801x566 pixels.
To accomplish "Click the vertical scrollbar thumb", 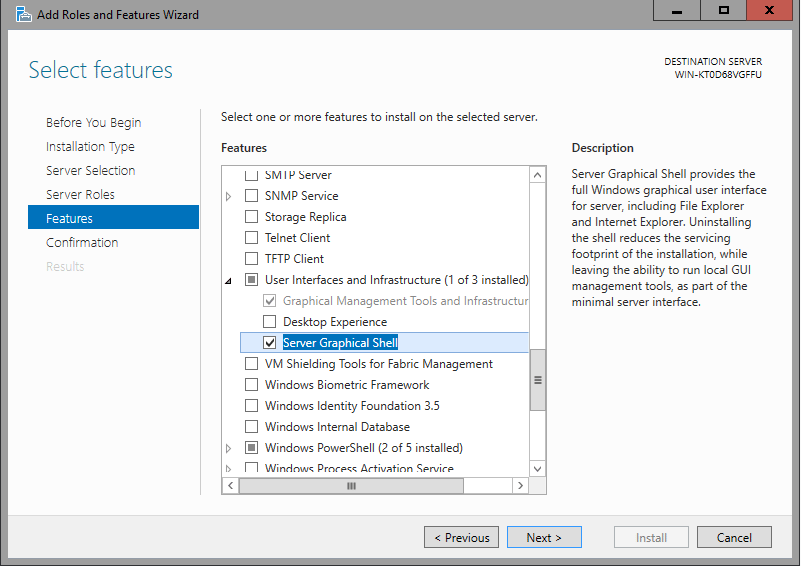I will pos(538,380).
